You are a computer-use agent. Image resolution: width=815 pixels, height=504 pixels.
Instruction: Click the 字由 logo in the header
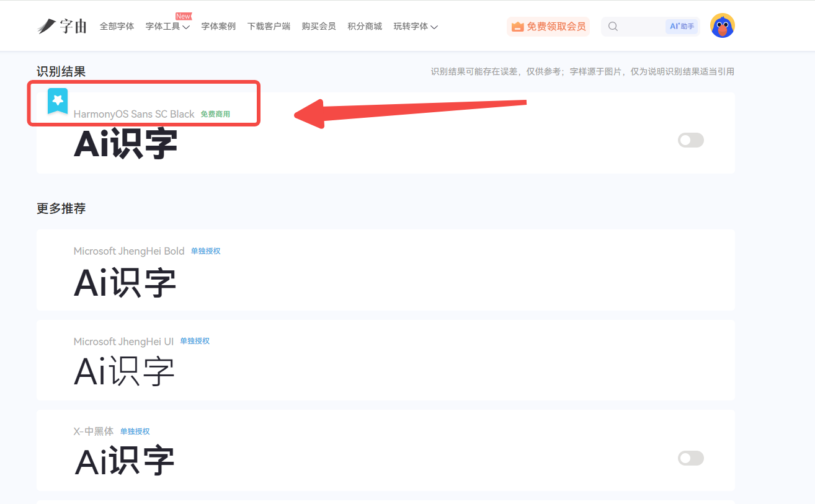click(62, 26)
